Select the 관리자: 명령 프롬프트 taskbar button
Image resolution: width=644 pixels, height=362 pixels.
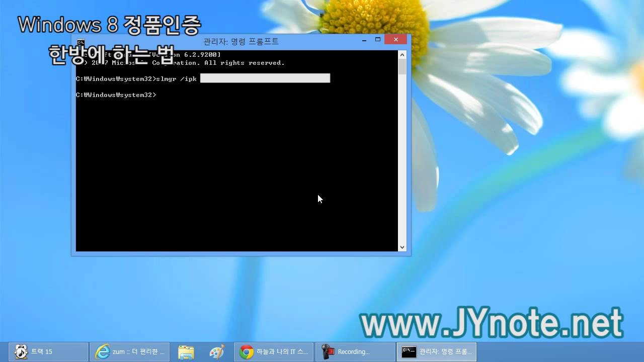(x=437, y=352)
